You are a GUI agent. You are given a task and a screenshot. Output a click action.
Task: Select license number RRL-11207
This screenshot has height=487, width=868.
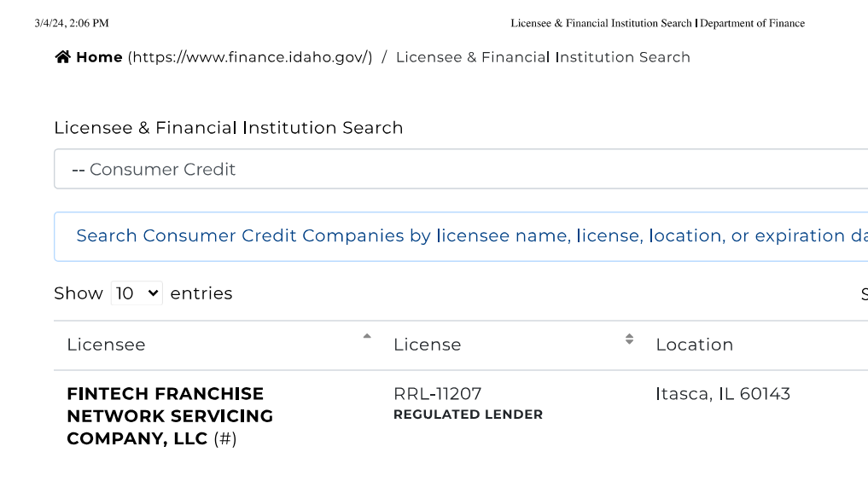pyautogui.click(x=438, y=394)
